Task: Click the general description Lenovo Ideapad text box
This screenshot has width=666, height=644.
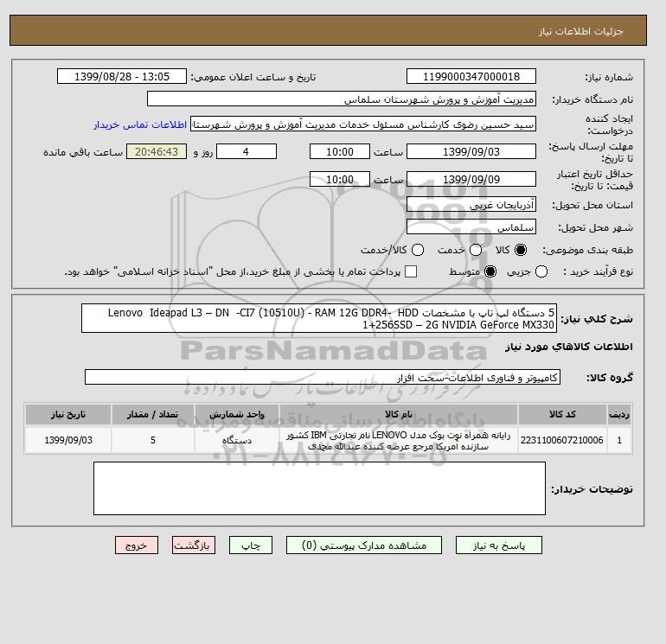Action: pos(319,318)
